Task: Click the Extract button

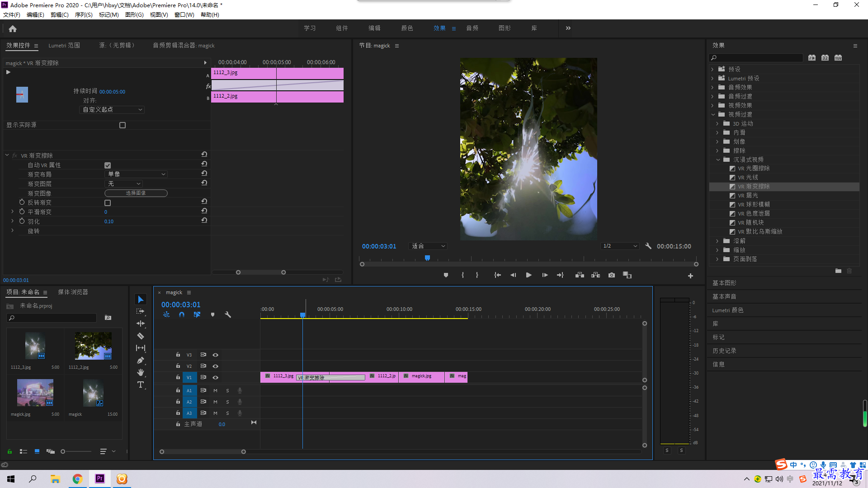Action: (x=595, y=275)
